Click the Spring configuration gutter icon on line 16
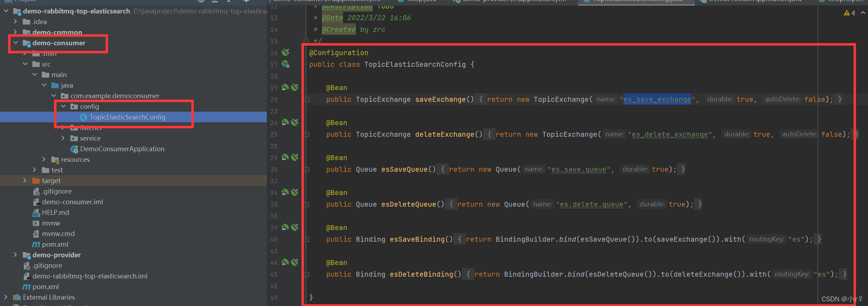868x306 pixels. 286,52
